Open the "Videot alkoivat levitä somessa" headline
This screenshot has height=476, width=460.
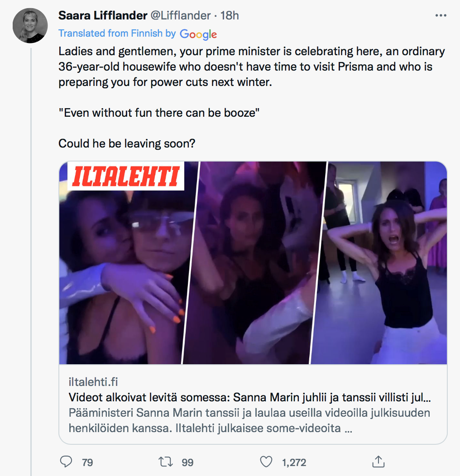click(249, 398)
